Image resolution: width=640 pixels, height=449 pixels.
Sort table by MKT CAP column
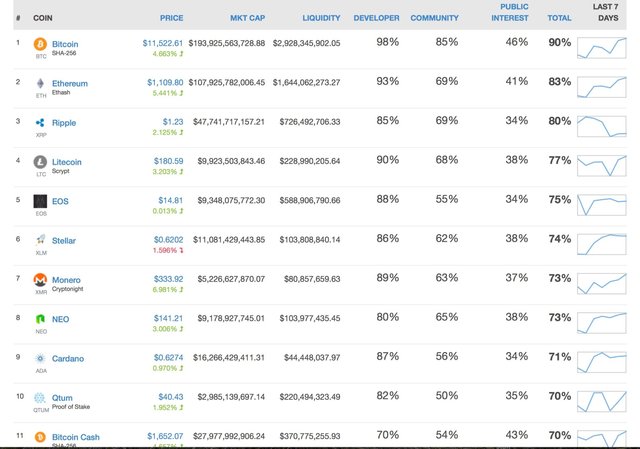(x=247, y=18)
